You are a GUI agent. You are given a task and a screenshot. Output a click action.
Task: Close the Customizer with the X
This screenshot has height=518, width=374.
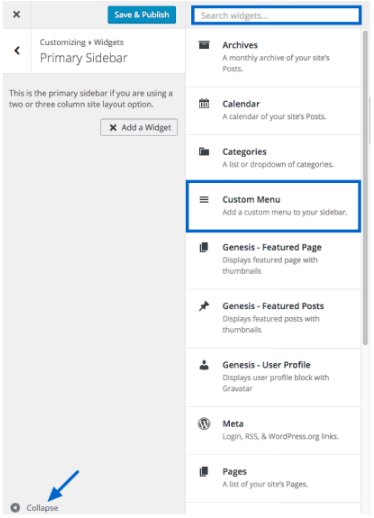pos(16,14)
